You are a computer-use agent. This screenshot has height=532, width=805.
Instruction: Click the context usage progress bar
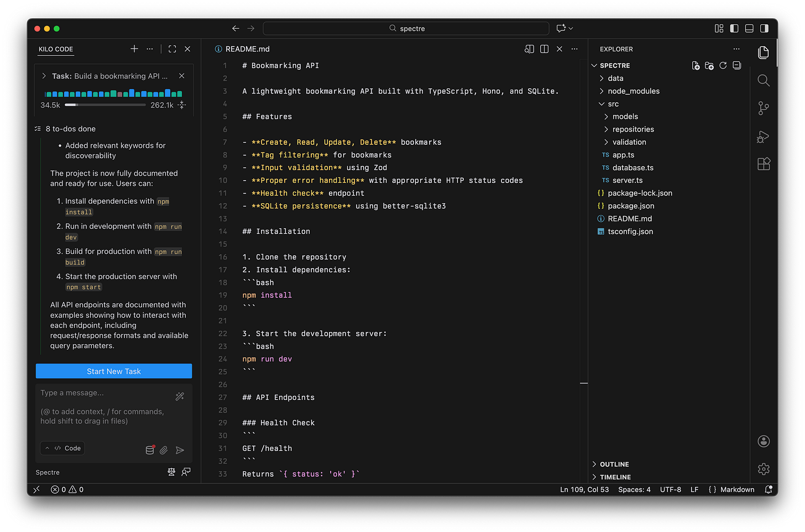(x=105, y=104)
